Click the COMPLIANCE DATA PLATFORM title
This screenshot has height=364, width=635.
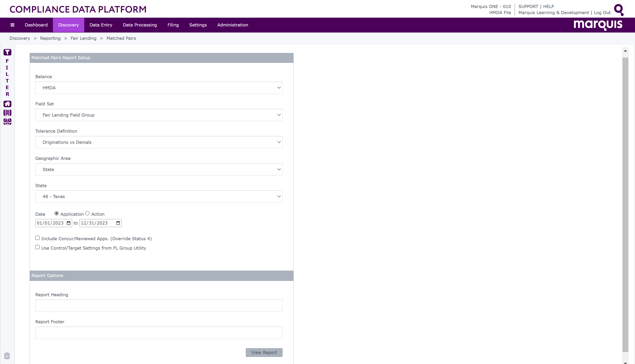tap(78, 9)
